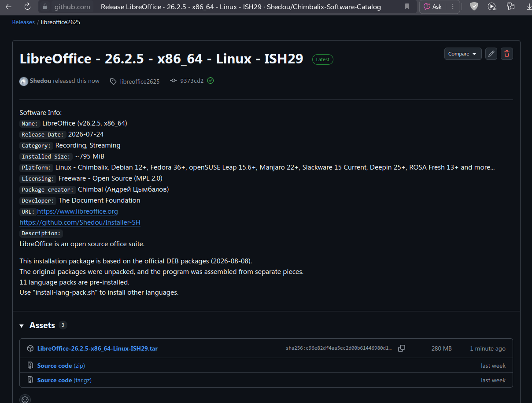Screen dimensions: 532x403
Task: Click the 'Licensing:' label
Action: tap(38, 178)
